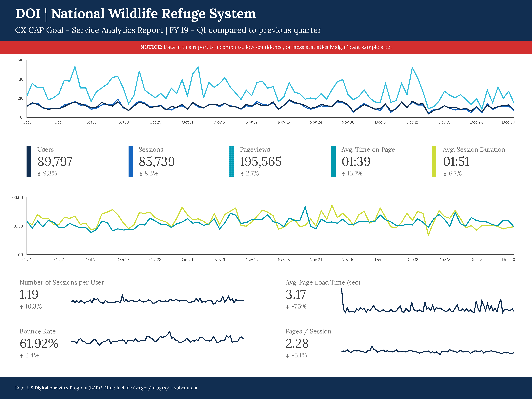Select the dark navy Users color bar
The height and width of the screenshot is (399, 532).
point(29,162)
